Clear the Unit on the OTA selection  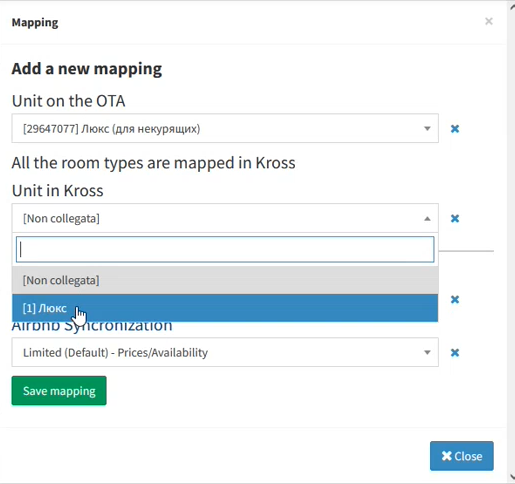click(455, 129)
